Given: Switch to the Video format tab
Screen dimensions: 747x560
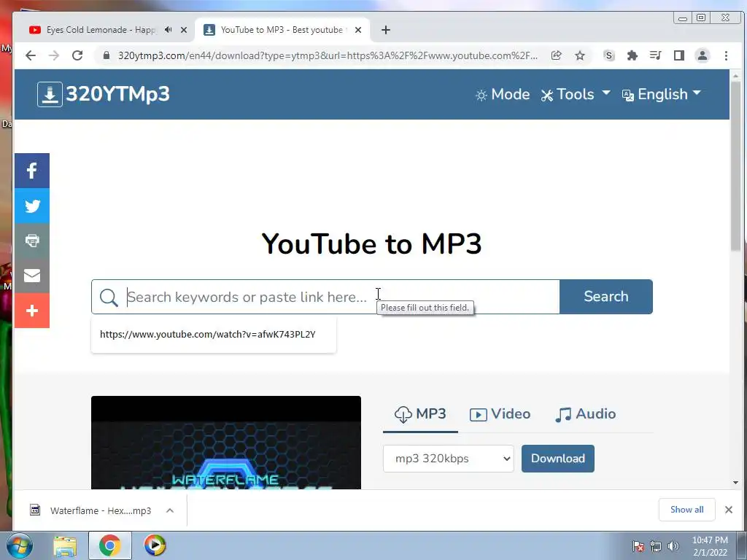Looking at the screenshot, I should 500,414.
